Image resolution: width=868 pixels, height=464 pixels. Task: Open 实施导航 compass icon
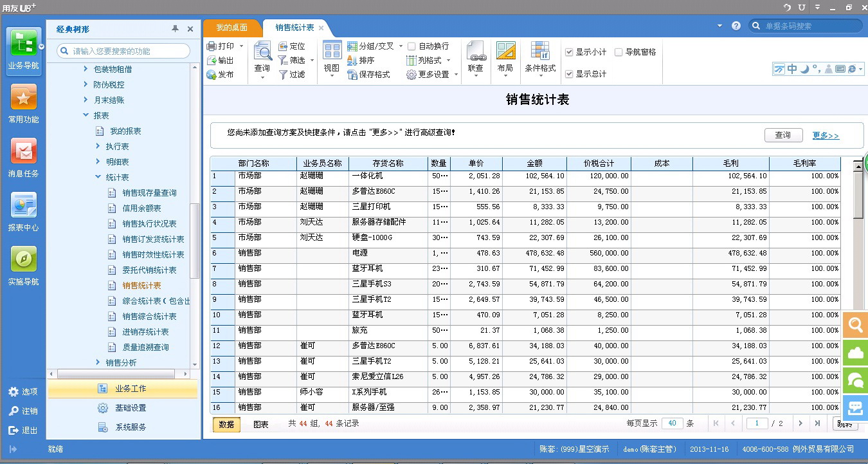point(24,259)
